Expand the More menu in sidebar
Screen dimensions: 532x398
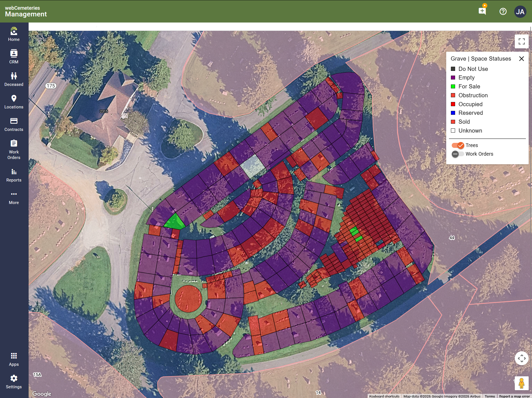(14, 197)
